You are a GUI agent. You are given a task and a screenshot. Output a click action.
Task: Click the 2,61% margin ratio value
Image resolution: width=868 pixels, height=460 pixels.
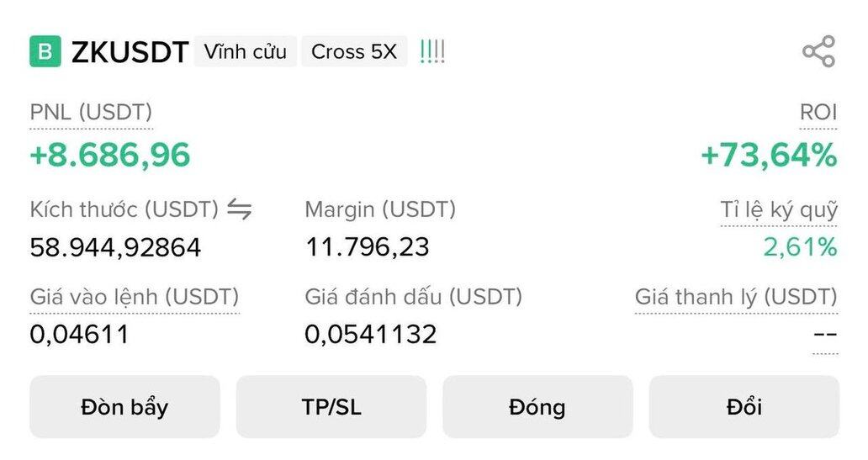[x=800, y=247]
